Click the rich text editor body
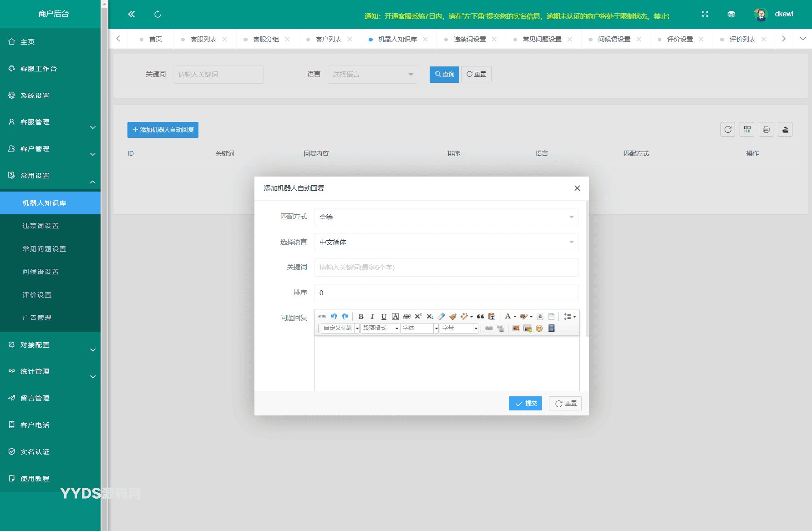This screenshot has width=812, height=531. (447, 364)
